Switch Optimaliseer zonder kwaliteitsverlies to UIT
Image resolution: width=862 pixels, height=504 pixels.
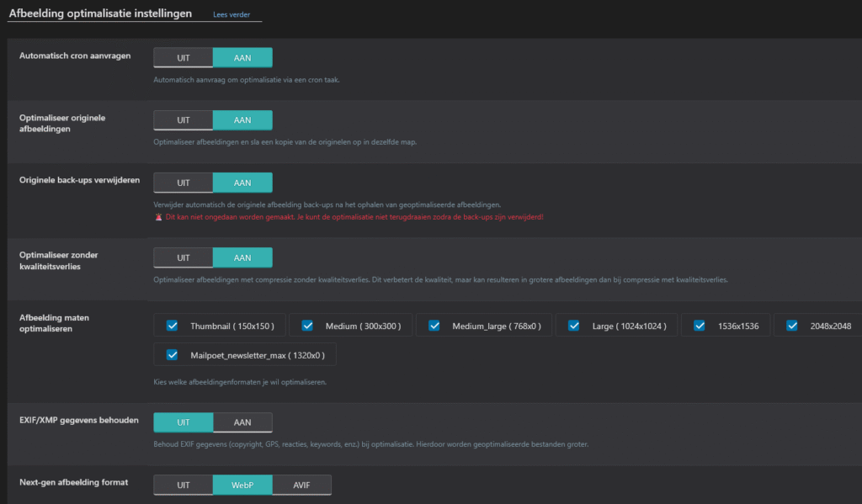(183, 257)
